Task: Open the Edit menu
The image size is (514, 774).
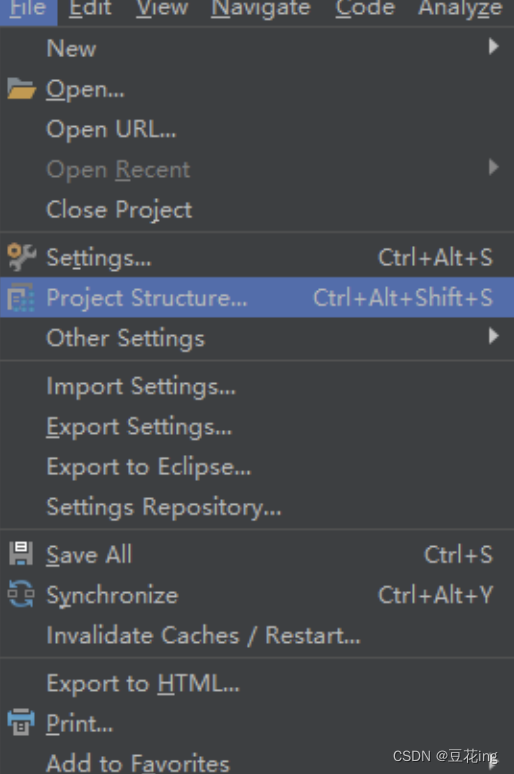Action: click(x=90, y=8)
